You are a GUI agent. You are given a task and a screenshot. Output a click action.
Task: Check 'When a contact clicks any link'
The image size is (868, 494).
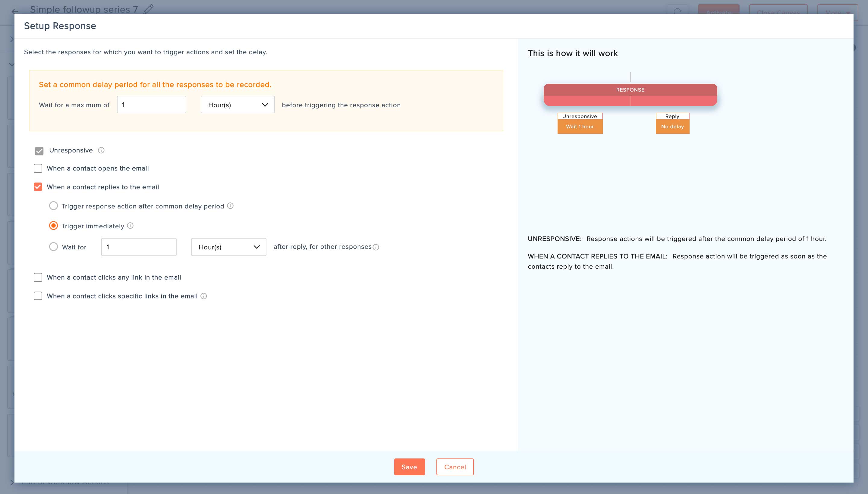tap(38, 277)
